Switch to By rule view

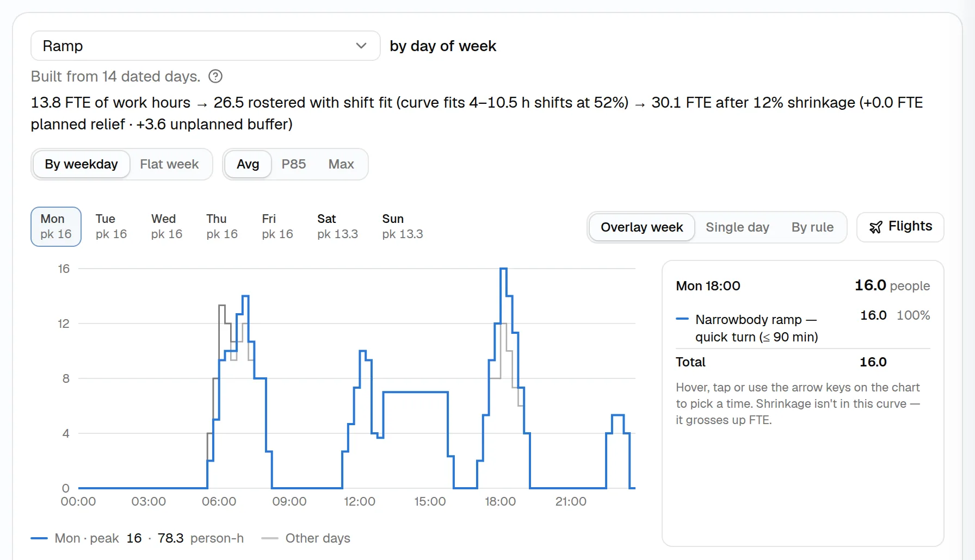(812, 227)
